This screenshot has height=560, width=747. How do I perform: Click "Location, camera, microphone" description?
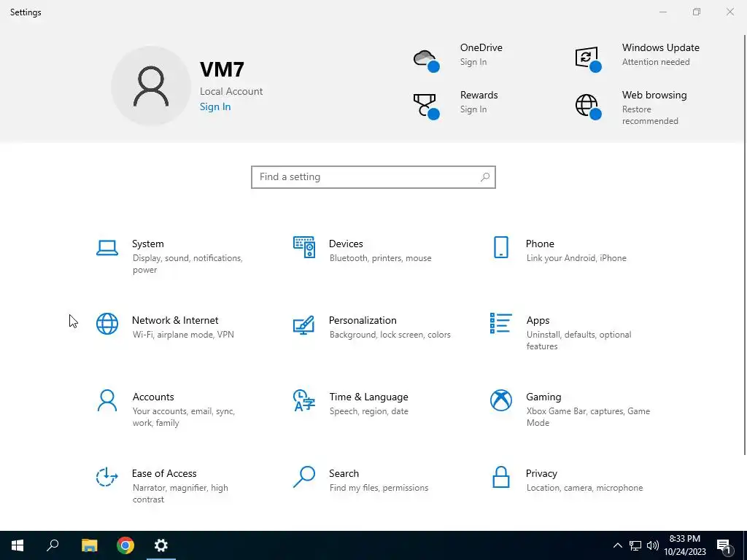pyautogui.click(x=584, y=488)
